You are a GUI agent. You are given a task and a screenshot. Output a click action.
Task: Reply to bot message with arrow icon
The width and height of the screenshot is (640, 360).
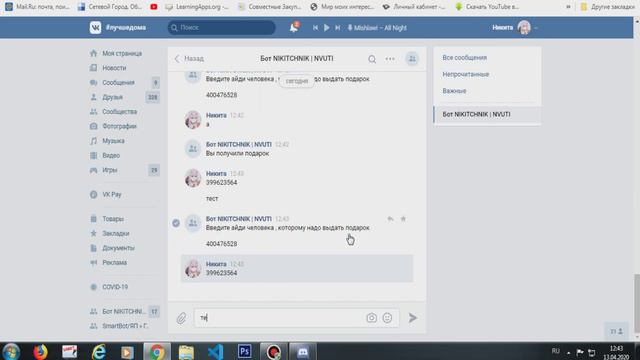[x=390, y=219]
